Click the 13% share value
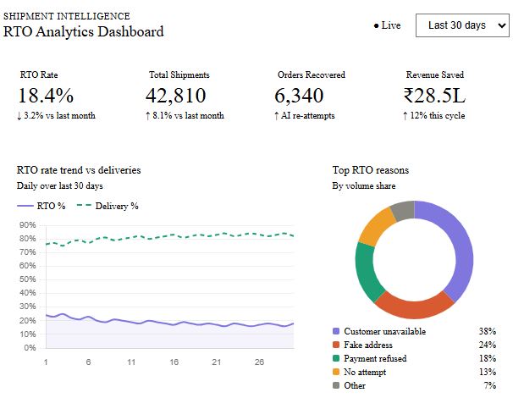This screenshot has width=513, height=420. [x=488, y=372]
